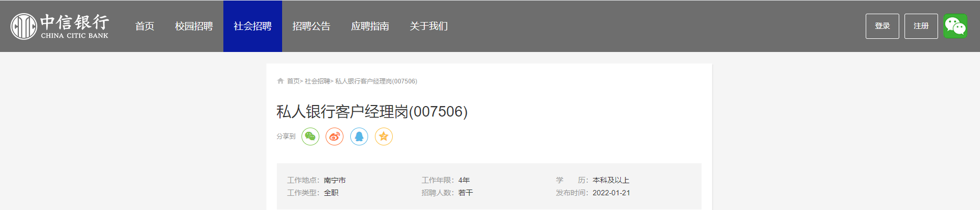Click the China CITIC Bank logo
Screen dimensions: 980x210
pyautogui.click(x=60, y=26)
